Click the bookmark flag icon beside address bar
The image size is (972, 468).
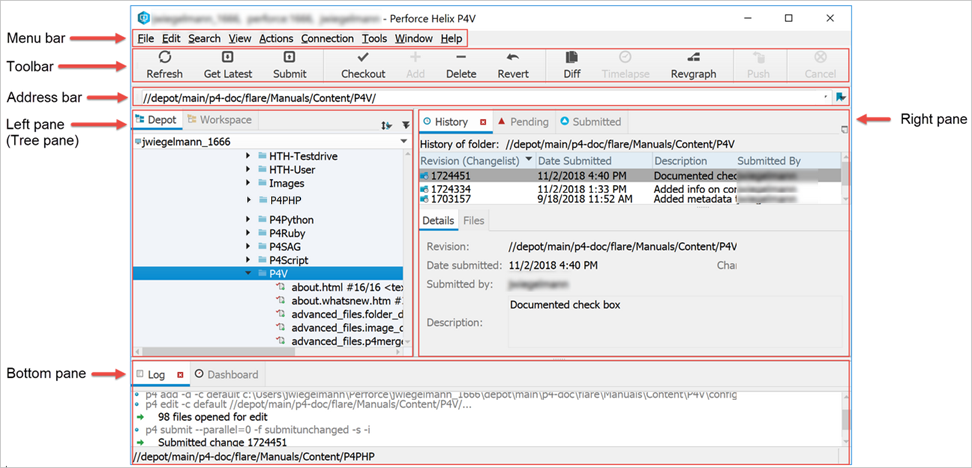pos(841,97)
